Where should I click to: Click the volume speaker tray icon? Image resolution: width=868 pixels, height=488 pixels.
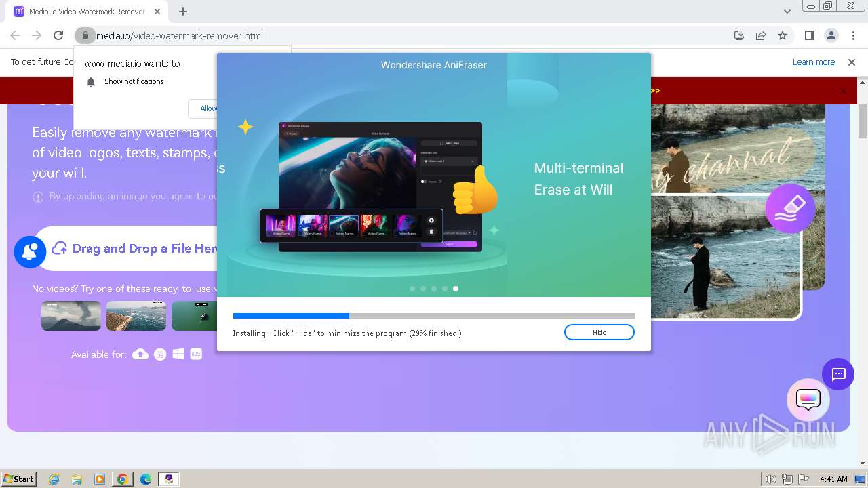771,479
